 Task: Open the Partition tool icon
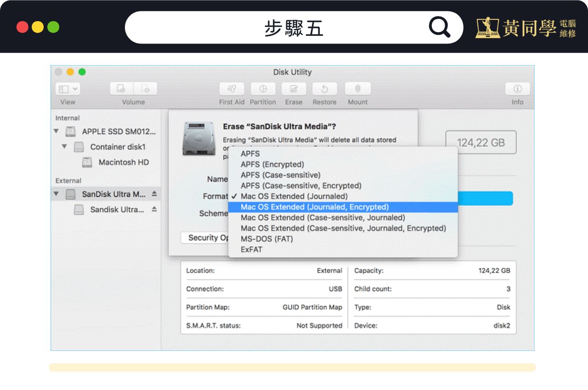pos(263,89)
